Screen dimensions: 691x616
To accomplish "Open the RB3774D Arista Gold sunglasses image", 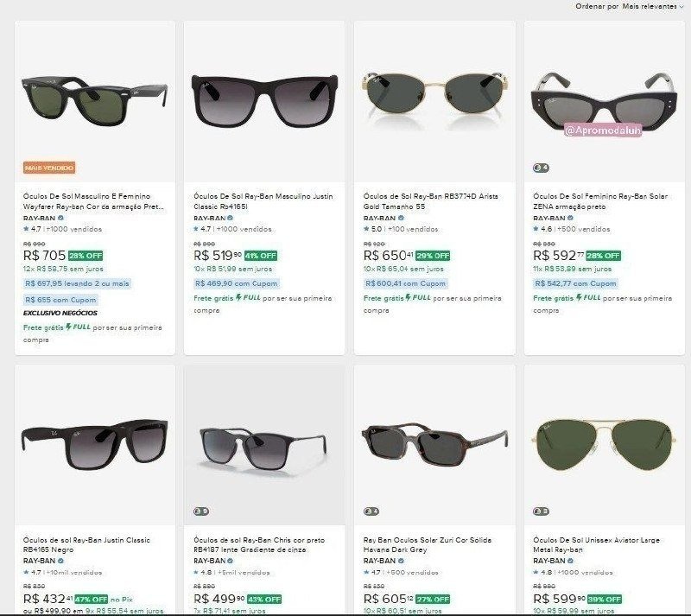I will click(x=434, y=101).
